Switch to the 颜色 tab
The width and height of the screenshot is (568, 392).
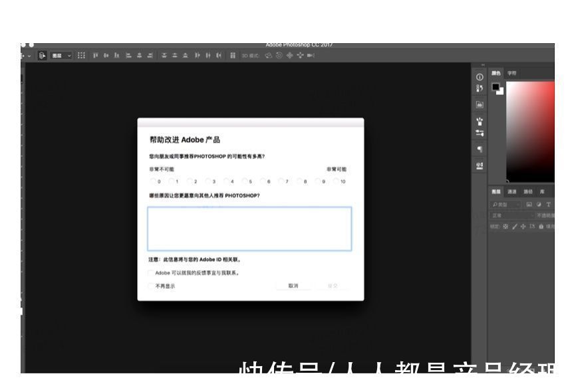click(496, 73)
